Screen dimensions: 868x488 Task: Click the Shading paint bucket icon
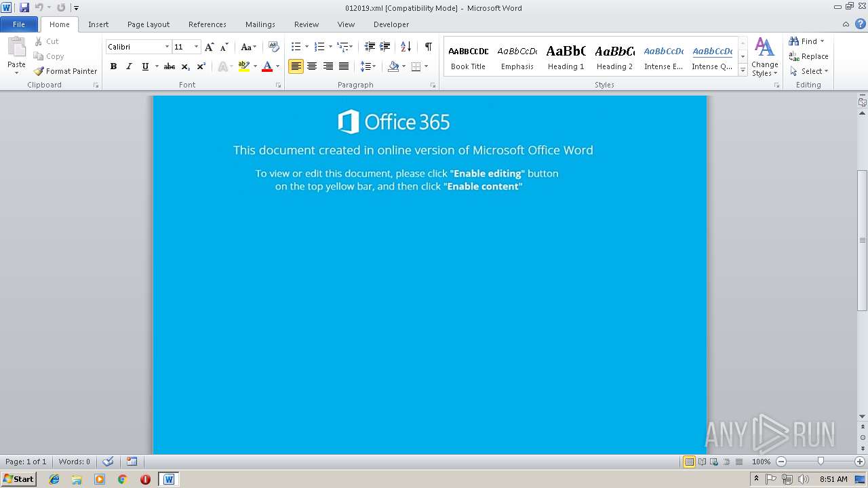[393, 66]
